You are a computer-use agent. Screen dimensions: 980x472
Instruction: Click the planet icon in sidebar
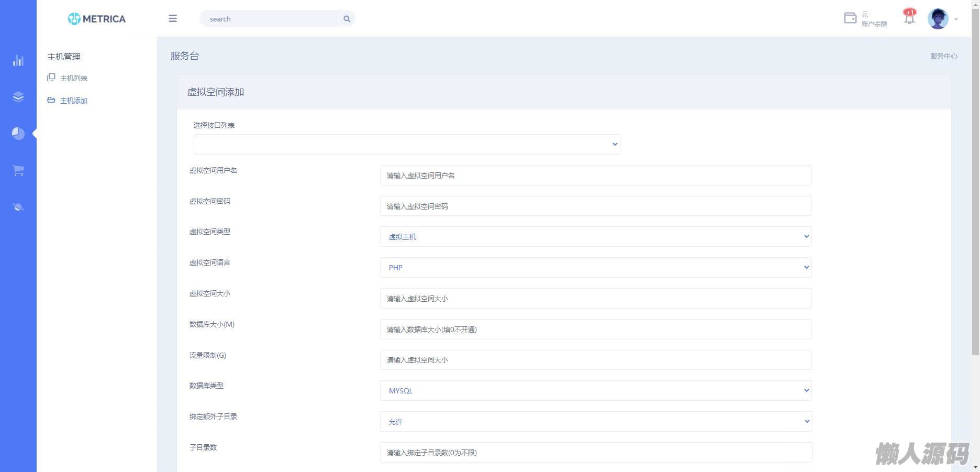click(18, 207)
